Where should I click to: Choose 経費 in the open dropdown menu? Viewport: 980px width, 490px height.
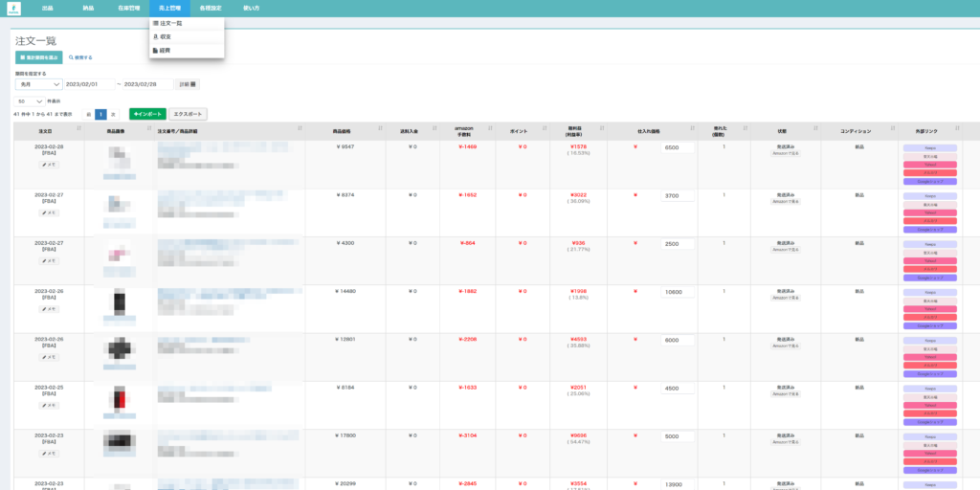point(165,50)
